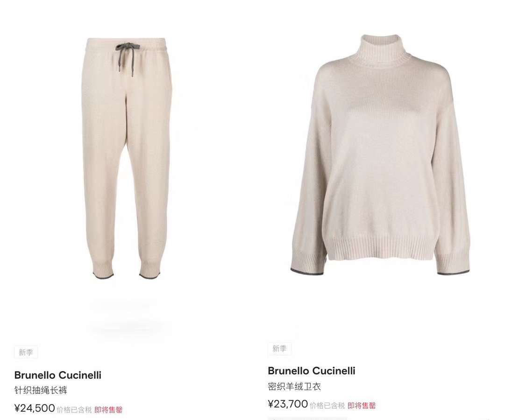Open the beige drawstring trousers product image
Image resolution: width=505 pixels, height=420 pixels.
click(127, 158)
